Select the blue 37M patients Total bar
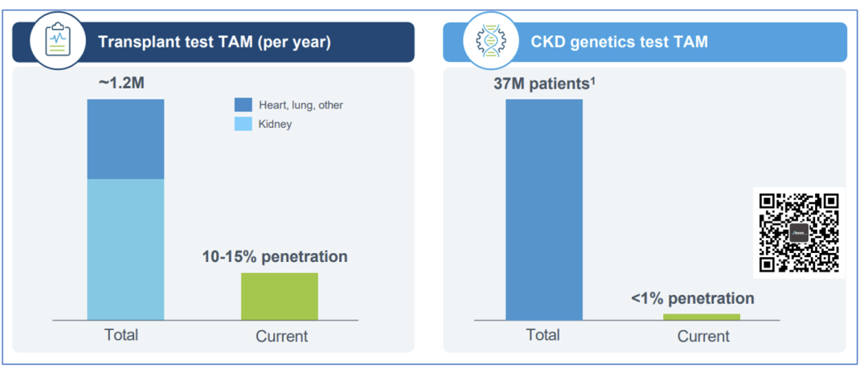The height and width of the screenshot is (372, 868). point(543,209)
